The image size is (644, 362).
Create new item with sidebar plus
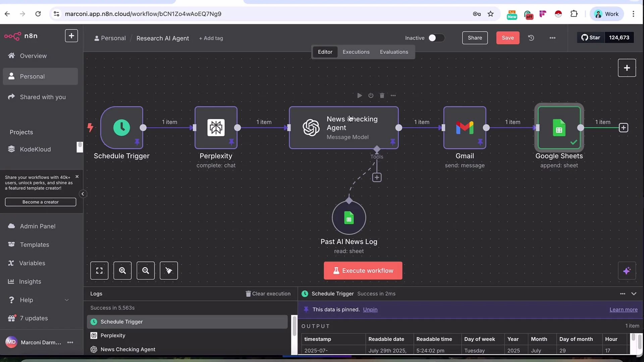click(x=71, y=36)
